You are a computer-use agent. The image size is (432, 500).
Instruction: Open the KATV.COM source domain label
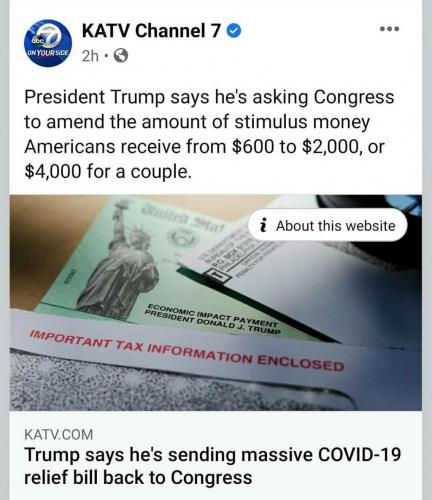(59, 435)
